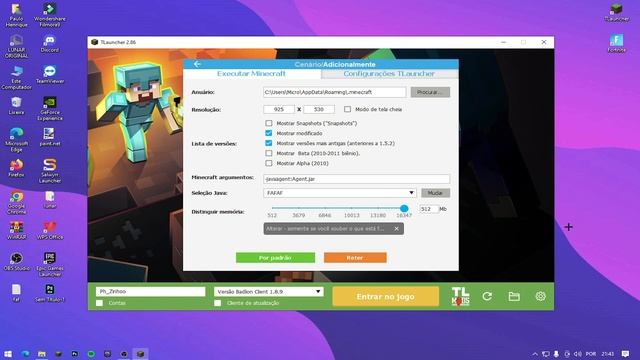This screenshot has width=640, height=360.
Task: Open Versão Badlion Client 1.8.9 dropdown
Action: [269, 291]
